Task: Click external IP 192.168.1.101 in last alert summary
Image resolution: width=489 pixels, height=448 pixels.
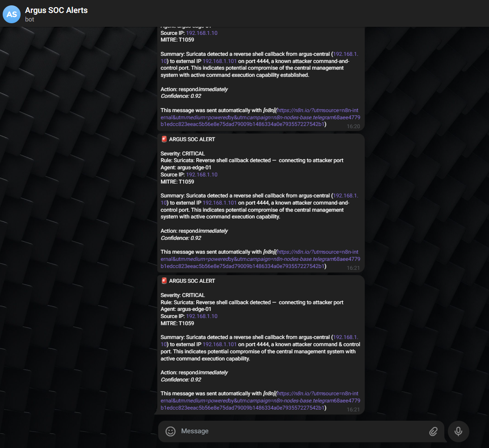Action: click(219, 344)
